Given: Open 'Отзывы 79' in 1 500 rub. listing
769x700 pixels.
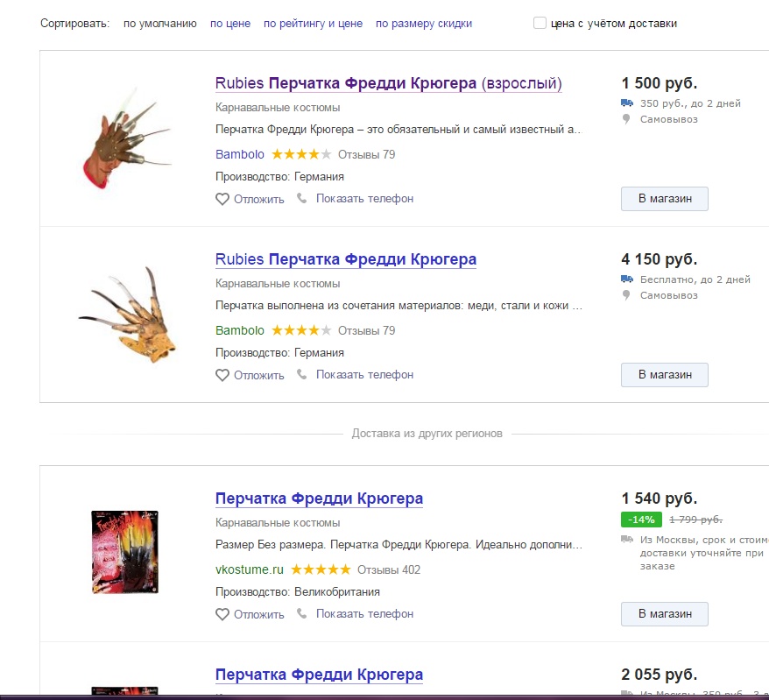Looking at the screenshot, I should coord(366,154).
